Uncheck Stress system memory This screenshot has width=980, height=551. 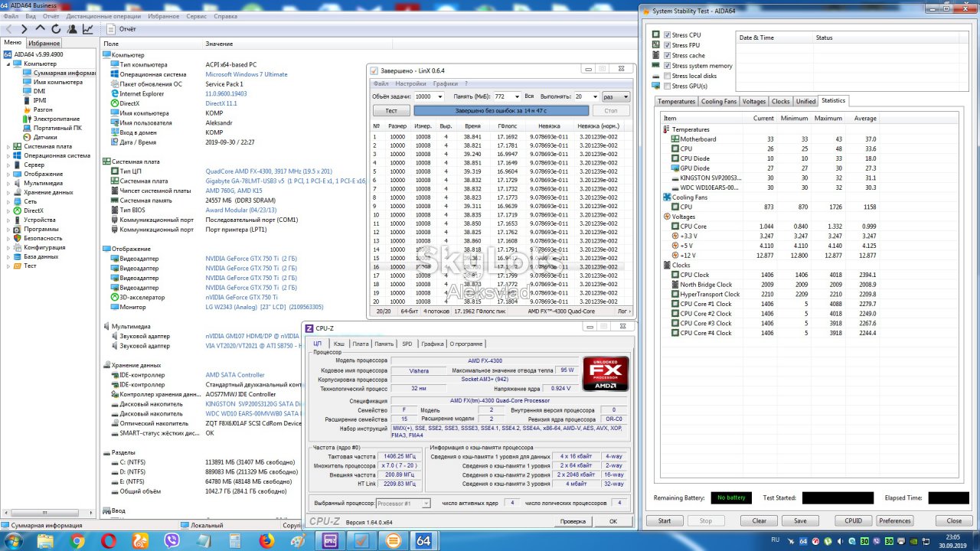667,66
